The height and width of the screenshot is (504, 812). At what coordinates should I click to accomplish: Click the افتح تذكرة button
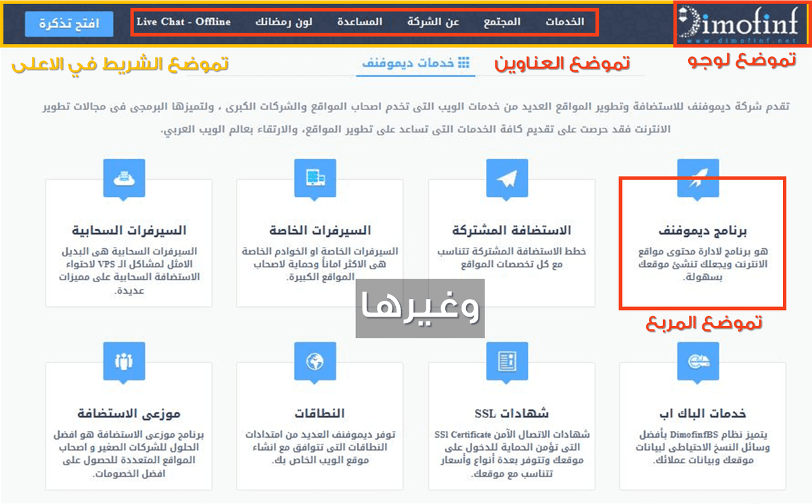[x=70, y=24]
